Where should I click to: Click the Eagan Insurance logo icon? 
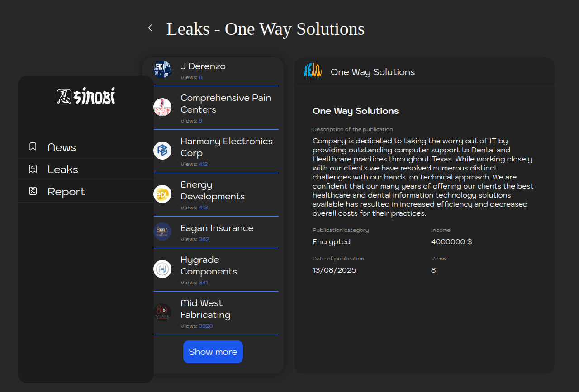click(x=162, y=231)
